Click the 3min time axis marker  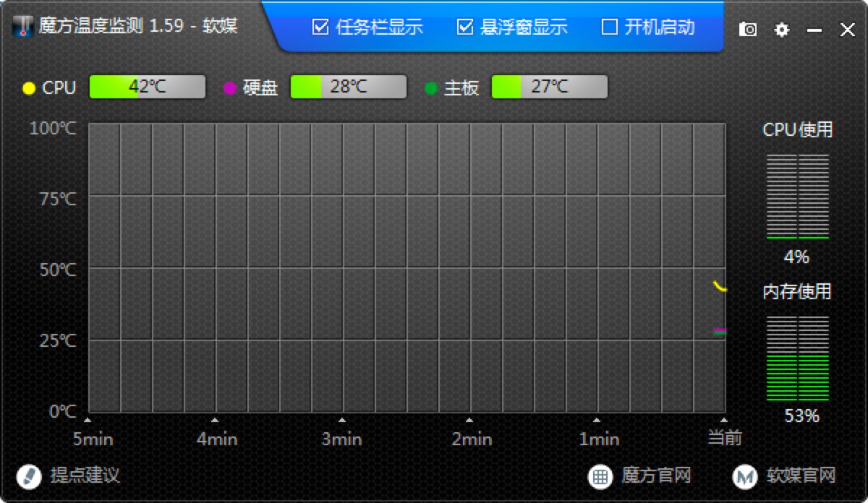[342, 438]
